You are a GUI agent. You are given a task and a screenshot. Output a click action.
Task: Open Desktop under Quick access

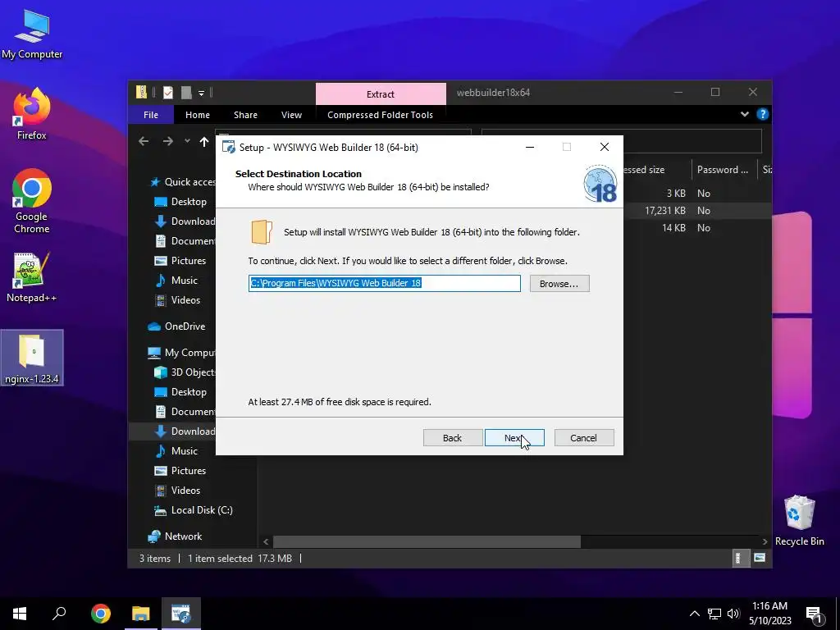(180, 202)
